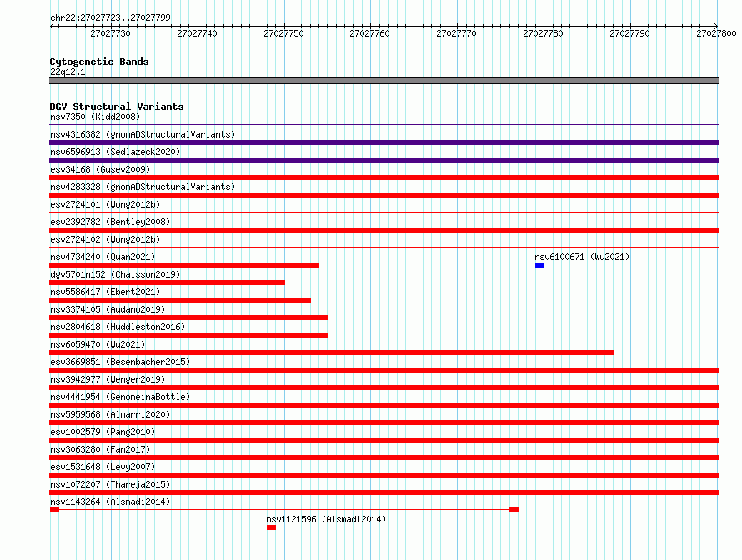Click nsv3942977 (Wenger2019) label
The height and width of the screenshot is (560, 742).
(x=108, y=379)
